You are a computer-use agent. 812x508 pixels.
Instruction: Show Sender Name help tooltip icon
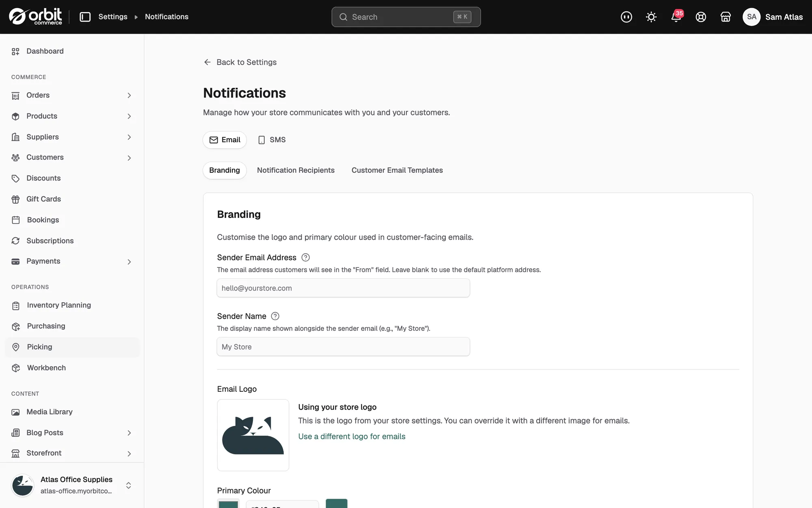tap(275, 316)
